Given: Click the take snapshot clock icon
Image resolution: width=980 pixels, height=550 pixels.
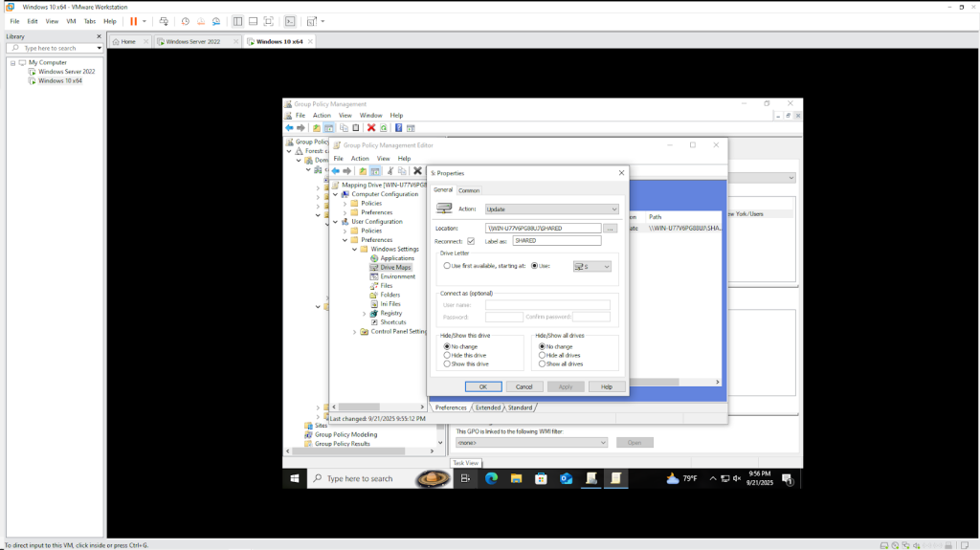Looking at the screenshot, I should (186, 21).
